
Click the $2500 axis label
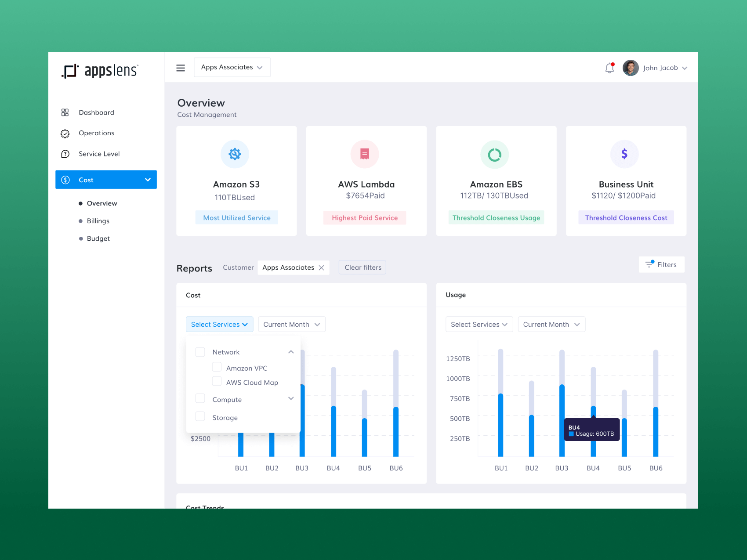point(200,439)
